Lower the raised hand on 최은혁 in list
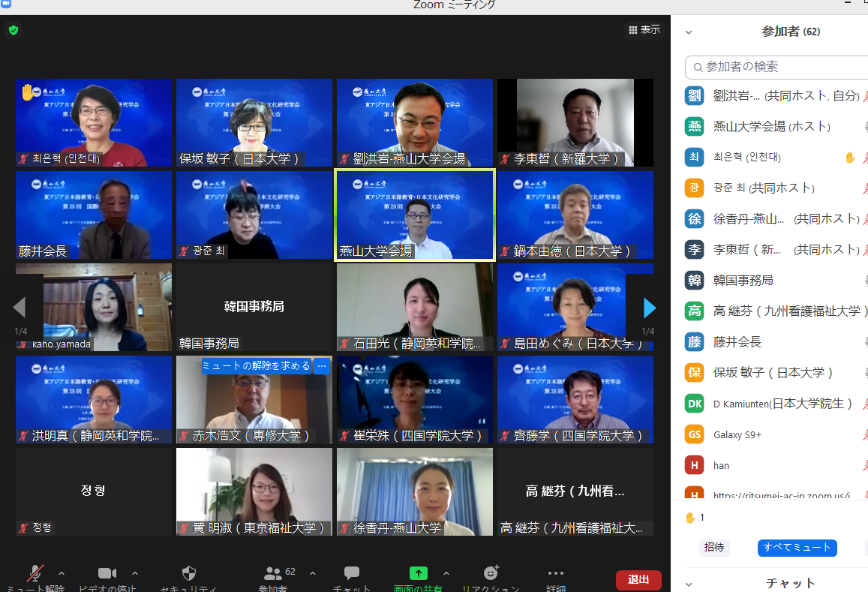This screenshot has height=592, width=868. click(849, 158)
